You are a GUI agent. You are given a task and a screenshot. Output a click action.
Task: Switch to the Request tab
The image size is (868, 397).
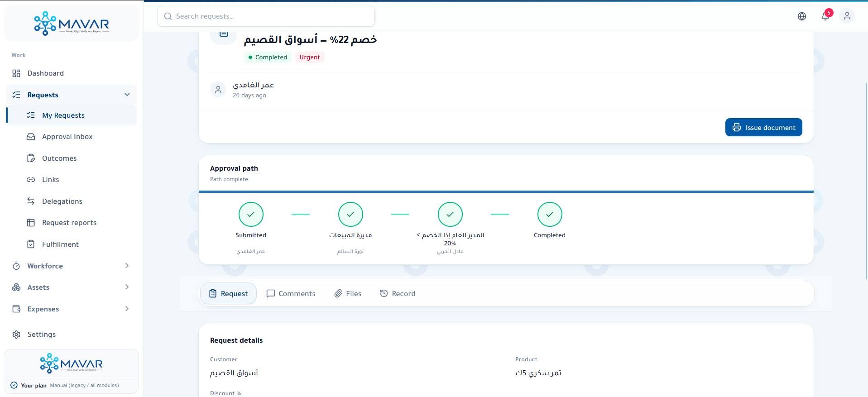click(229, 294)
